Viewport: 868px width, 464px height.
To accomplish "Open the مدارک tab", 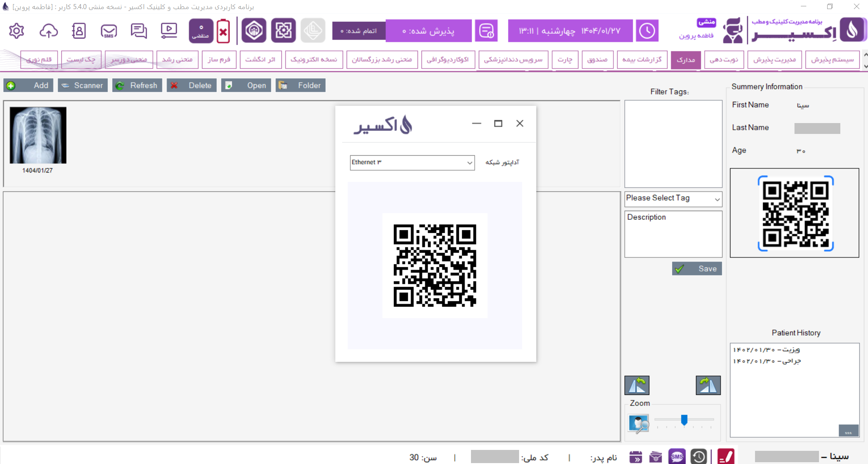I will click(686, 60).
